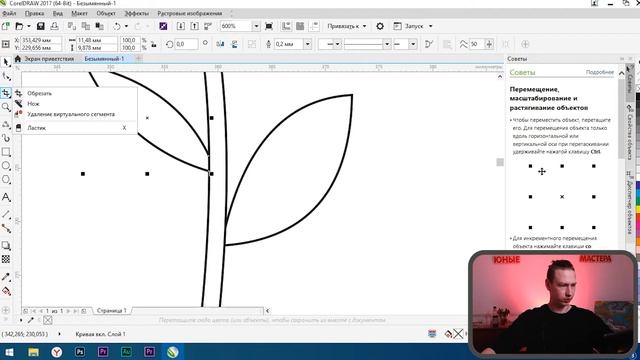Click the Mirror horizontally icon
The height and width of the screenshot is (360, 640).
[220, 44]
